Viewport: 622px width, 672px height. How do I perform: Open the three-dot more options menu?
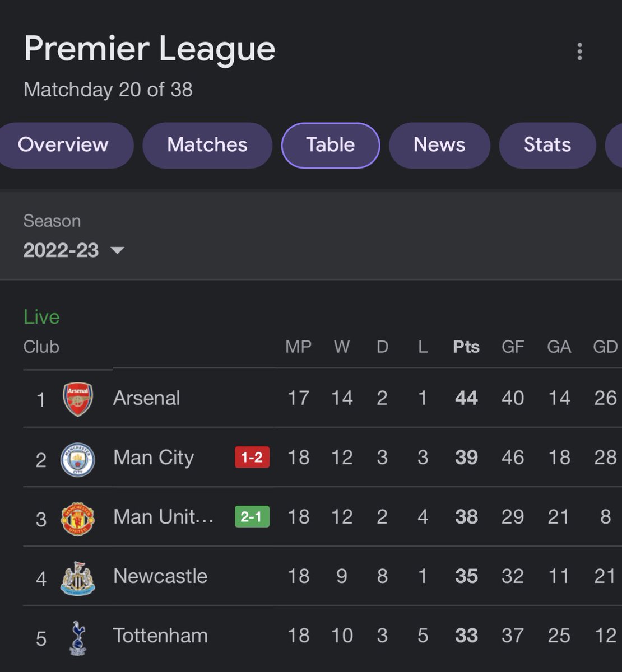pyautogui.click(x=579, y=52)
